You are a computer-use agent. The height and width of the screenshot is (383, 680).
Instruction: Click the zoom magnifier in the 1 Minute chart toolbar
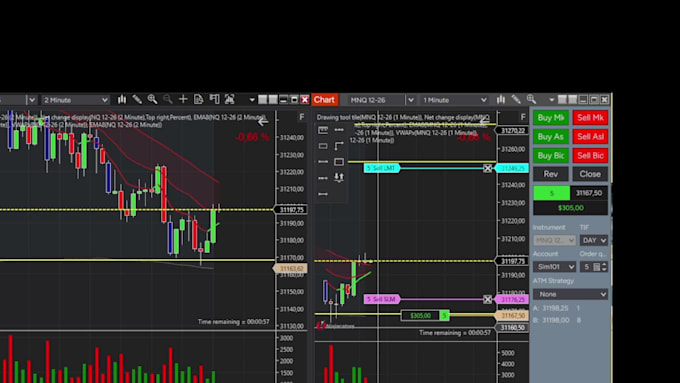click(531, 100)
